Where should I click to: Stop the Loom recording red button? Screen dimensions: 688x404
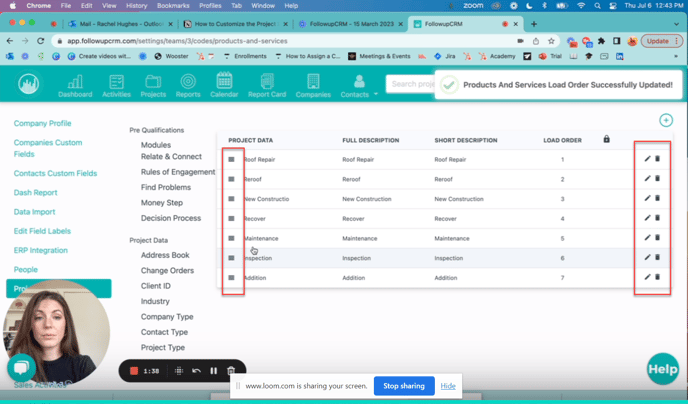(x=134, y=371)
